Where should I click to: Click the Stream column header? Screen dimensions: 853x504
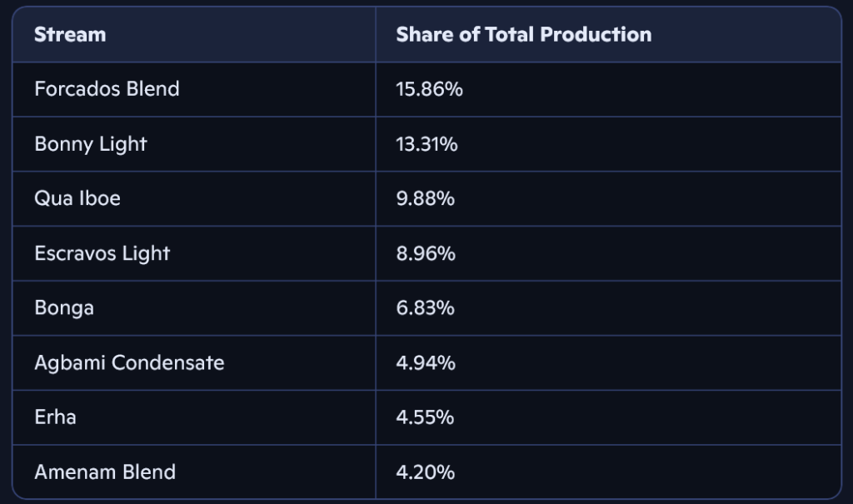(x=70, y=35)
